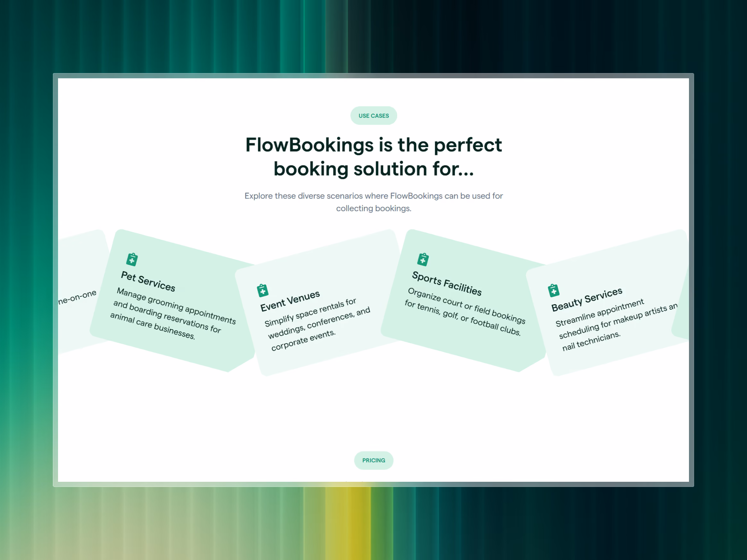Click the partially visible 'ne-on-one' card text
Viewport: 747px width, 560px height.
[x=77, y=297]
